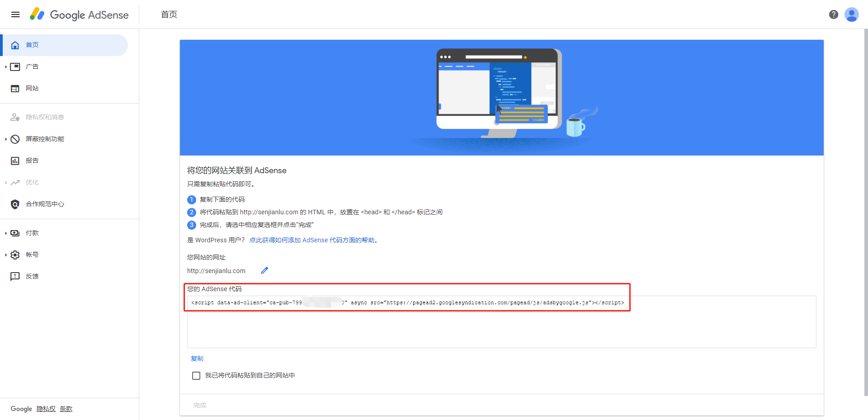Click the 报告 reports chart icon
This screenshot has height=420, width=868.
point(15,161)
